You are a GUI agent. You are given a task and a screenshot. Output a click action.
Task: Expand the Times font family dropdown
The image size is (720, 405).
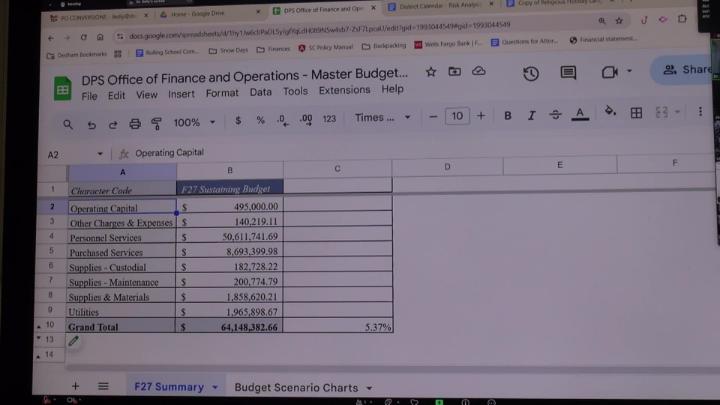click(x=383, y=118)
